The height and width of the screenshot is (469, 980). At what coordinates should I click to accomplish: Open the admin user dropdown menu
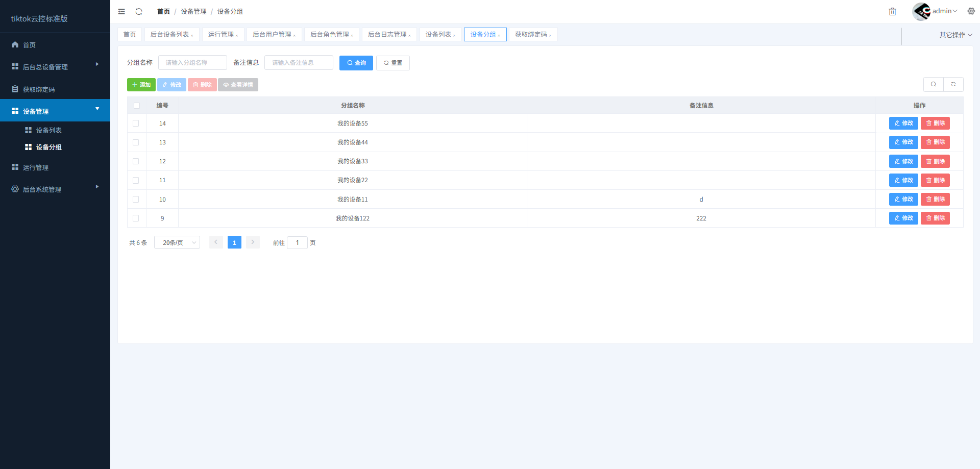[x=943, y=11]
